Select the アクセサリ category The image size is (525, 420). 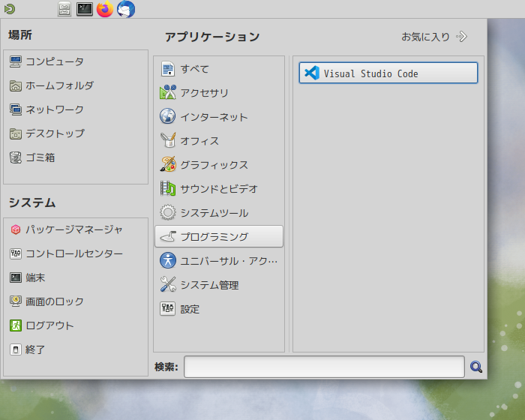[219, 93]
